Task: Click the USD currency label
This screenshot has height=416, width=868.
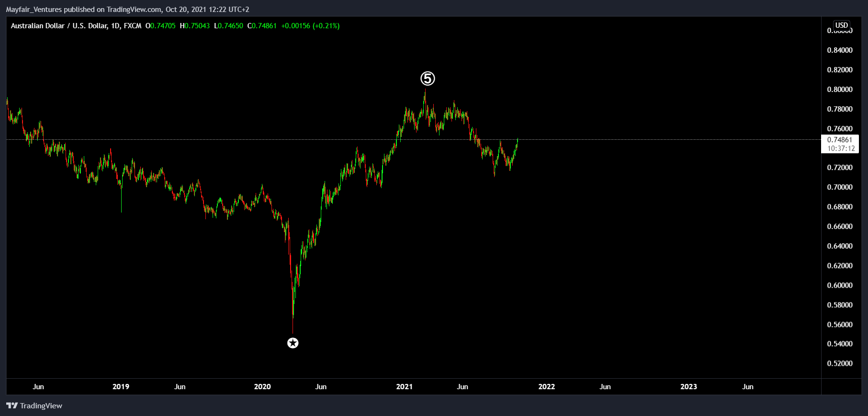Action: 841,25
